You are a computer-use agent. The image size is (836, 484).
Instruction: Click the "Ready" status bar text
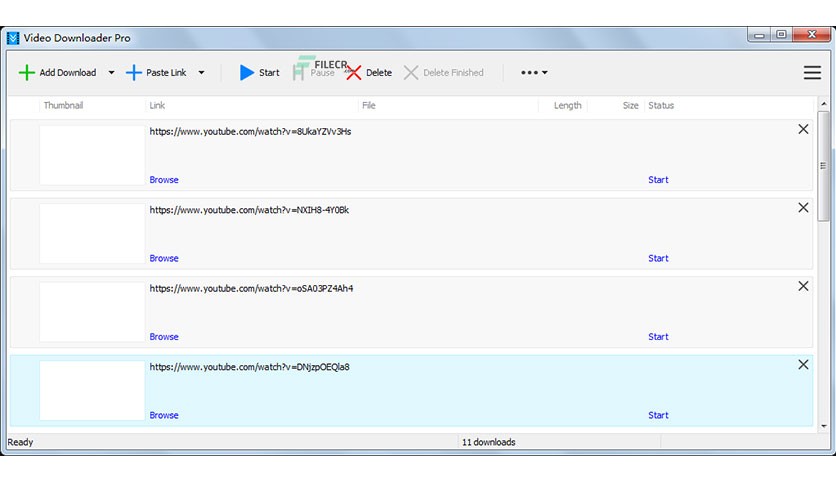(20, 442)
